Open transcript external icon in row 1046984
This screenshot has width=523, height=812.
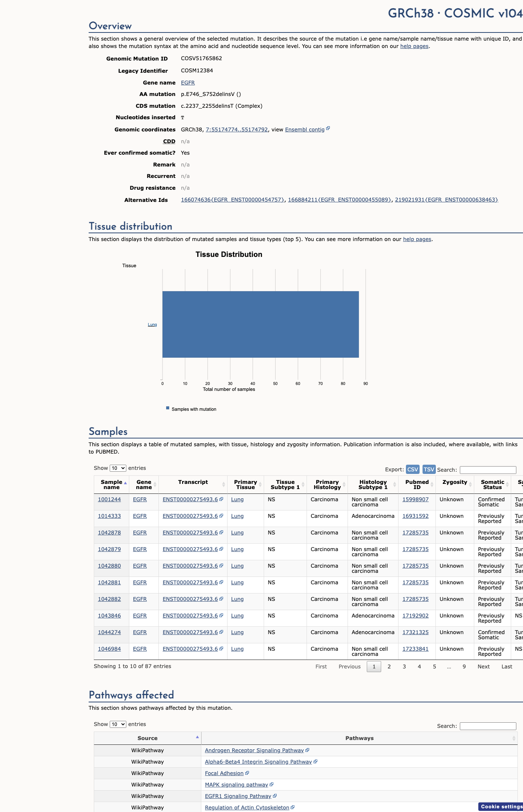[221, 648]
